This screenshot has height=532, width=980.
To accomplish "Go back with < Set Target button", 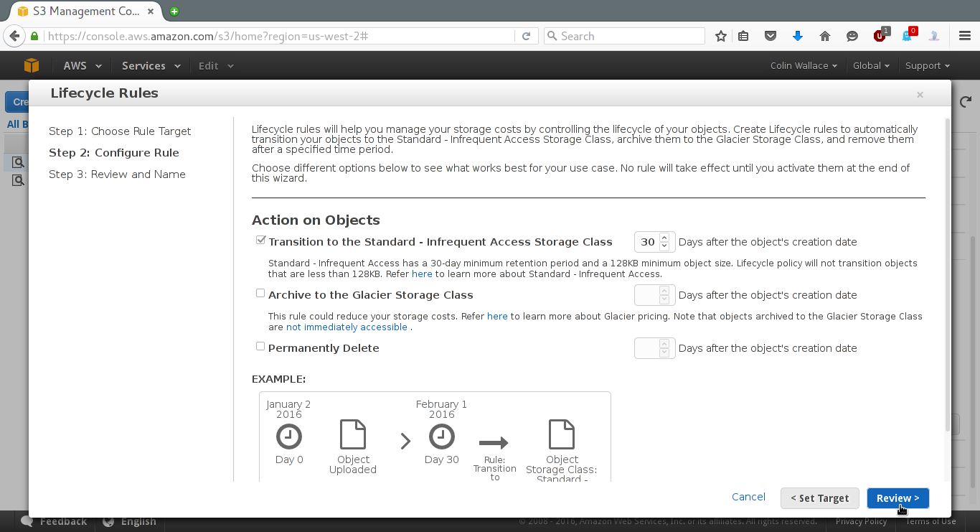I will coord(819,498).
